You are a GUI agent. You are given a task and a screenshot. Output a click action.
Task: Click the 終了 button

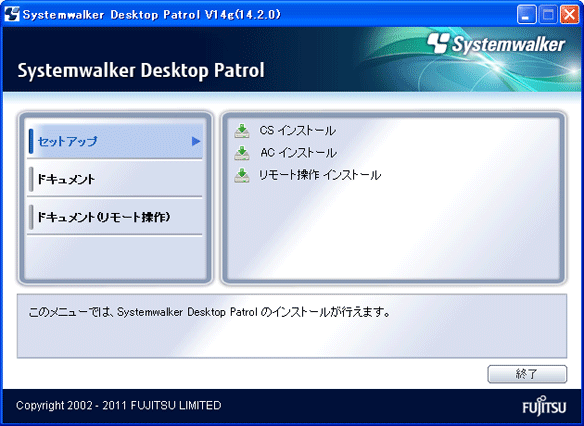[527, 374]
